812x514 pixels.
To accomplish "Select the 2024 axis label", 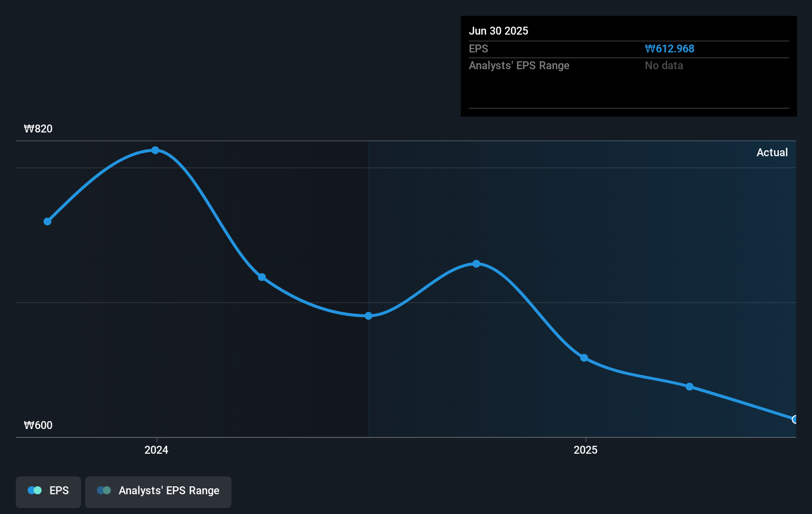I will [156, 450].
